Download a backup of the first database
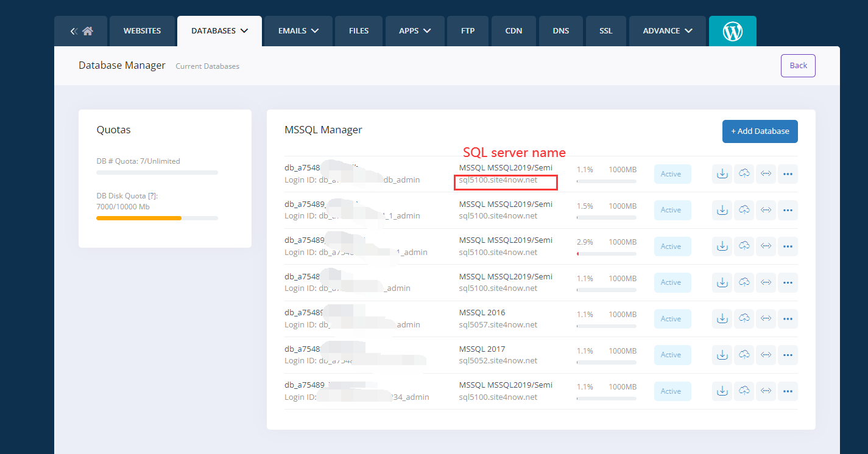This screenshot has width=868, height=454. [722, 174]
